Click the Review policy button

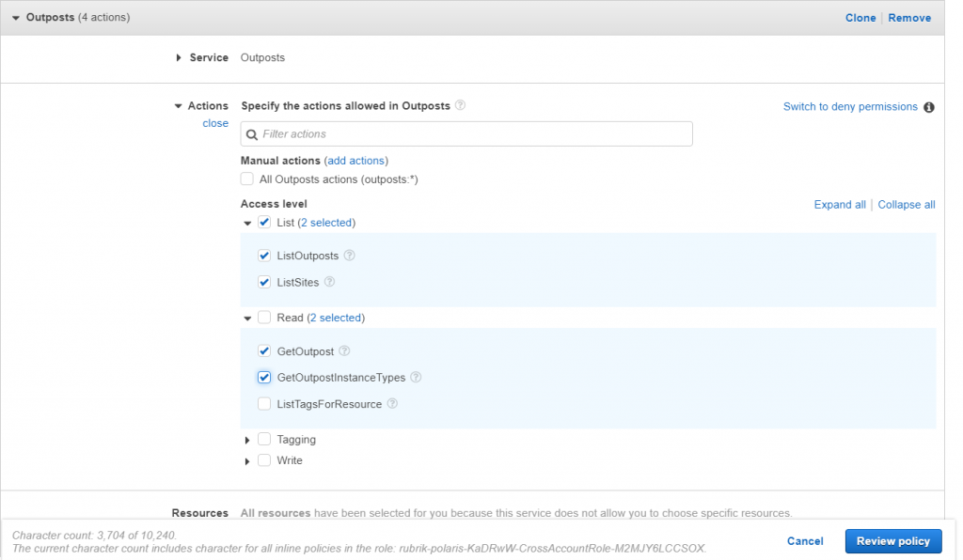(x=893, y=541)
